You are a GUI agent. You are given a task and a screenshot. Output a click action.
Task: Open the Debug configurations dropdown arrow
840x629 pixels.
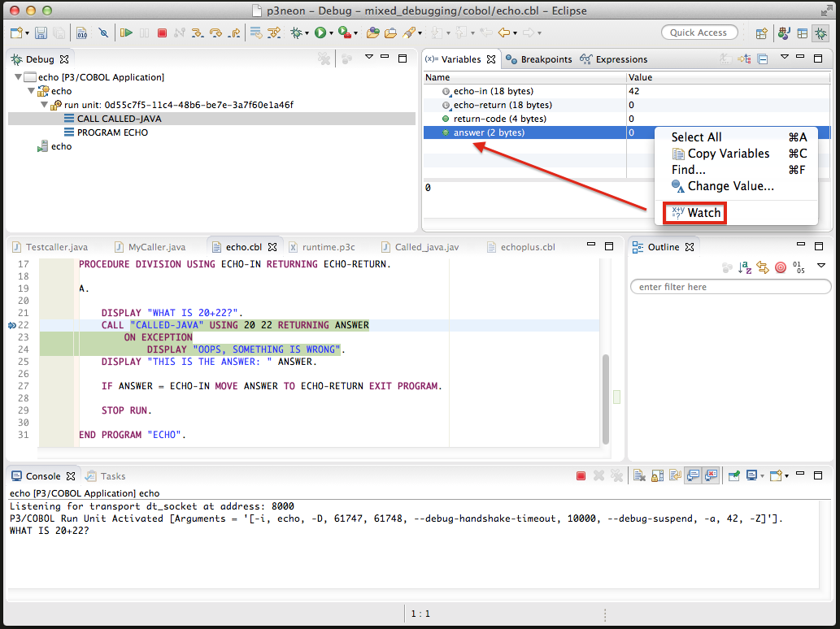click(x=307, y=33)
